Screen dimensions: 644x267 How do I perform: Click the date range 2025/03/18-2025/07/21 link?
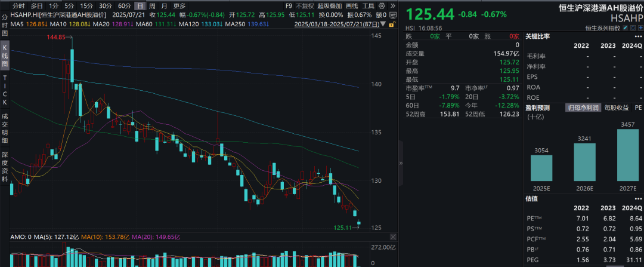pyautogui.click(x=336, y=24)
